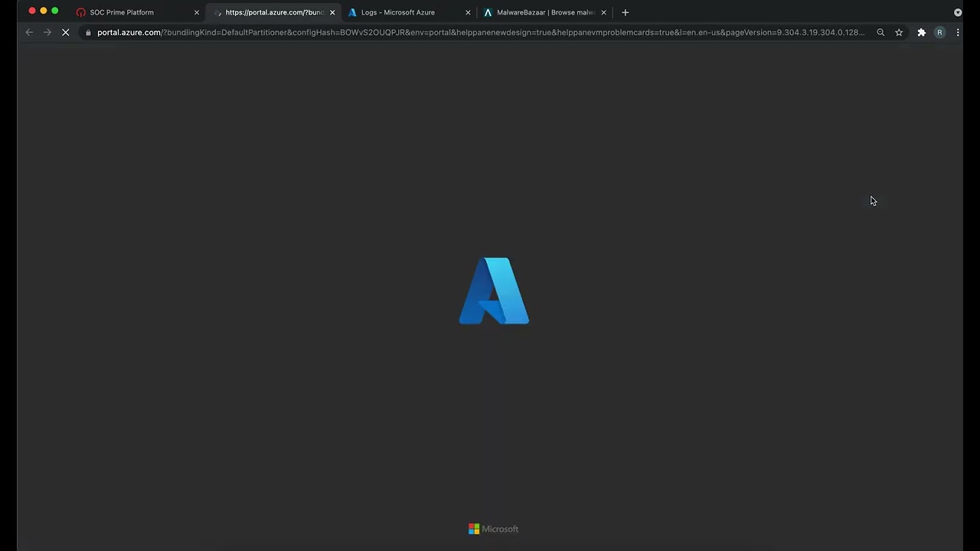Open the Chrome profile avatar
980x551 pixels.
(939, 32)
